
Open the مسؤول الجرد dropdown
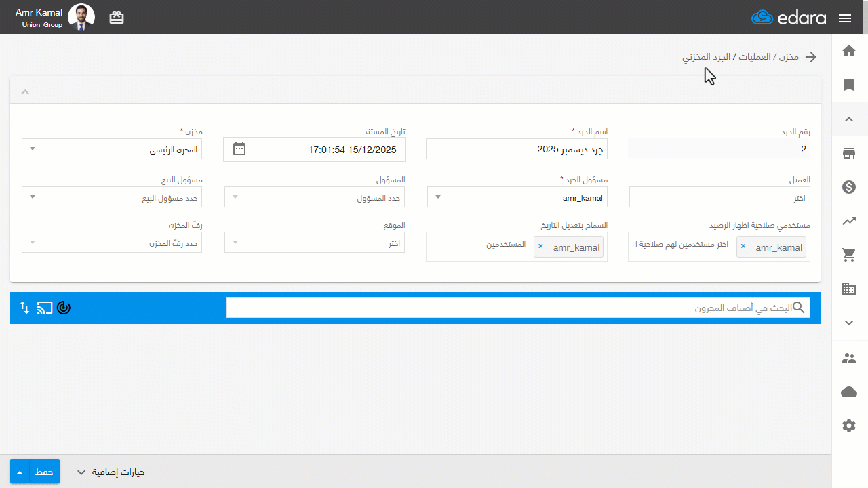[517, 197]
